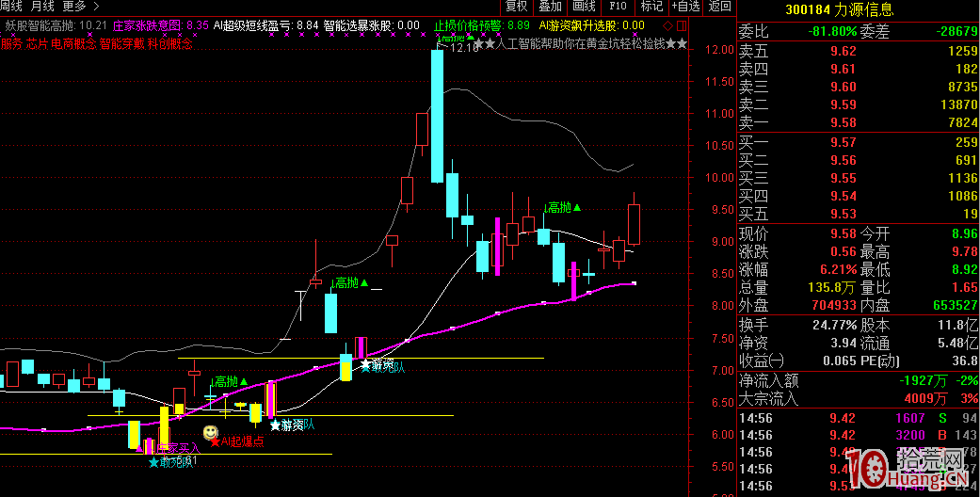The width and height of the screenshot is (980, 497).
Task: Click the 买五 bid price 9.53
Action: click(843, 214)
